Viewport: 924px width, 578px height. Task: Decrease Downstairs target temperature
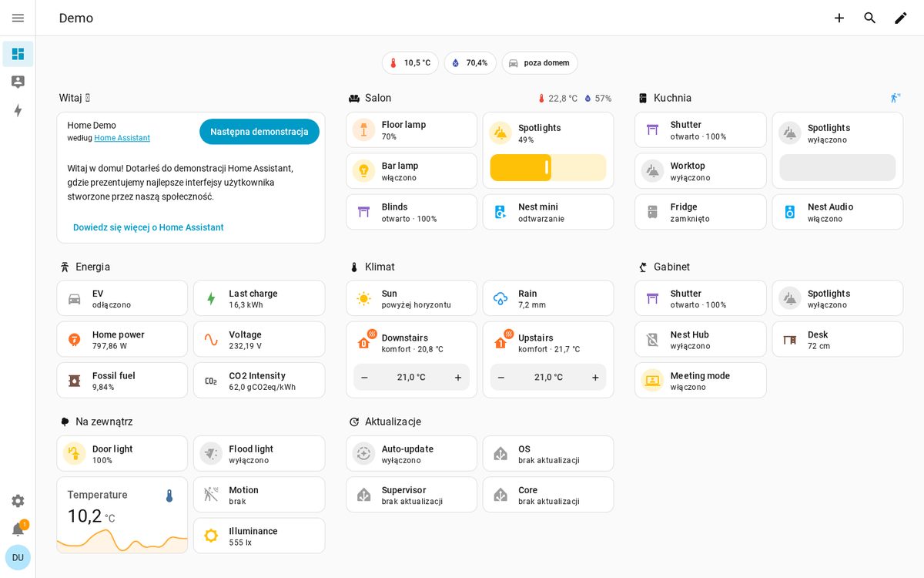pyautogui.click(x=365, y=378)
